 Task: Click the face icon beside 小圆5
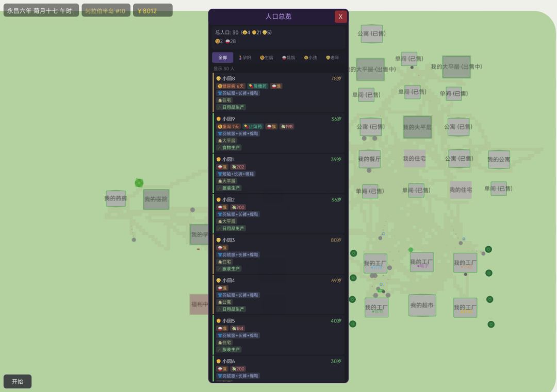point(219,321)
